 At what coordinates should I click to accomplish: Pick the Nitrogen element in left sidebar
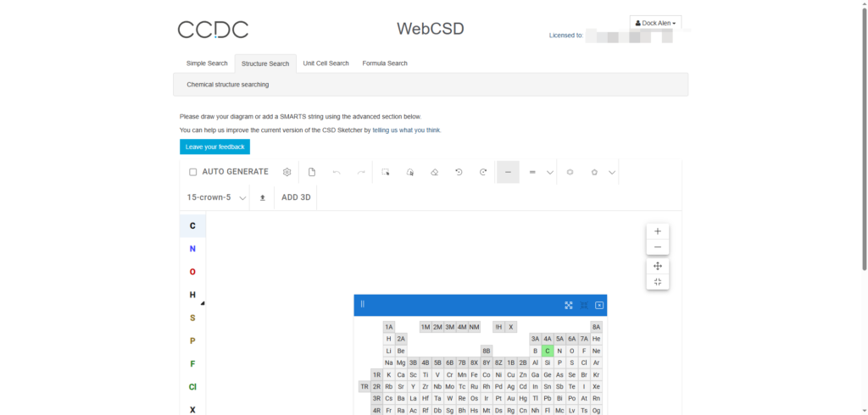tap(192, 249)
